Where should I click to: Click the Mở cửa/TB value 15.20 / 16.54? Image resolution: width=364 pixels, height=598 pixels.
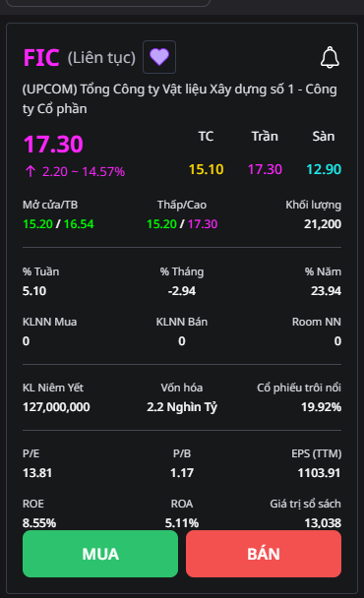[58, 224]
